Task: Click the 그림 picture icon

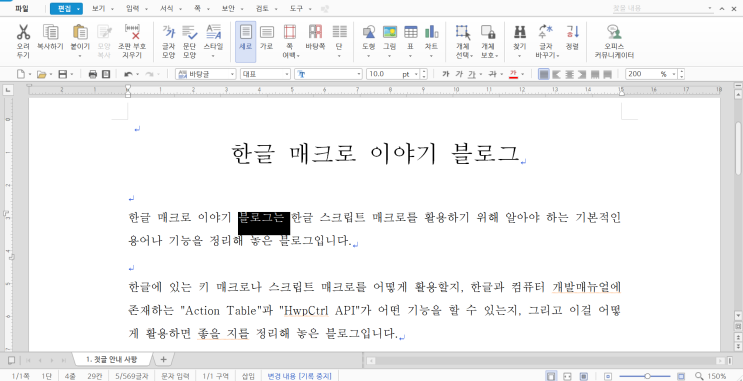Action: click(390, 32)
